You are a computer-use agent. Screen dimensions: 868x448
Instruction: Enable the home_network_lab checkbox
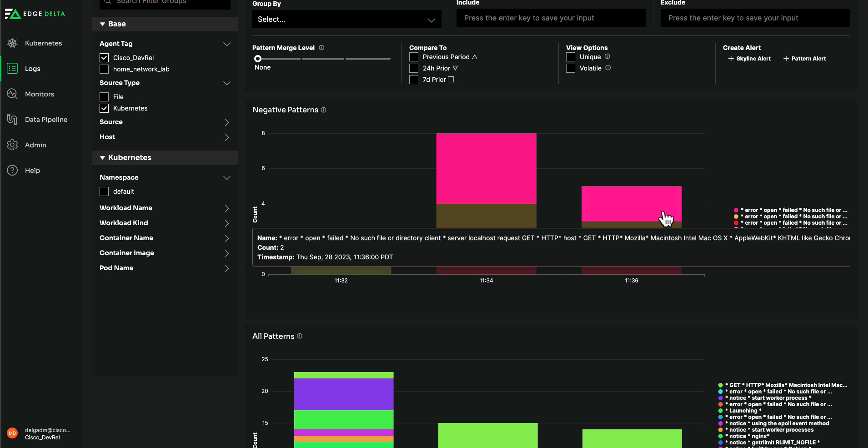coord(104,69)
